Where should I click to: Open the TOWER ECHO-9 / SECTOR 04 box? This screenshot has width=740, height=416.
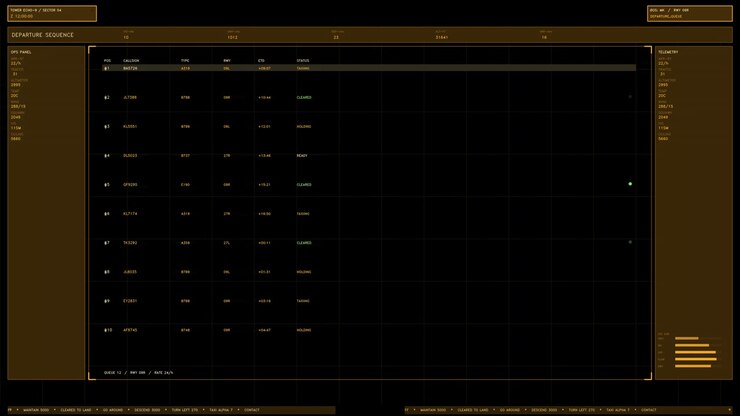click(x=52, y=13)
